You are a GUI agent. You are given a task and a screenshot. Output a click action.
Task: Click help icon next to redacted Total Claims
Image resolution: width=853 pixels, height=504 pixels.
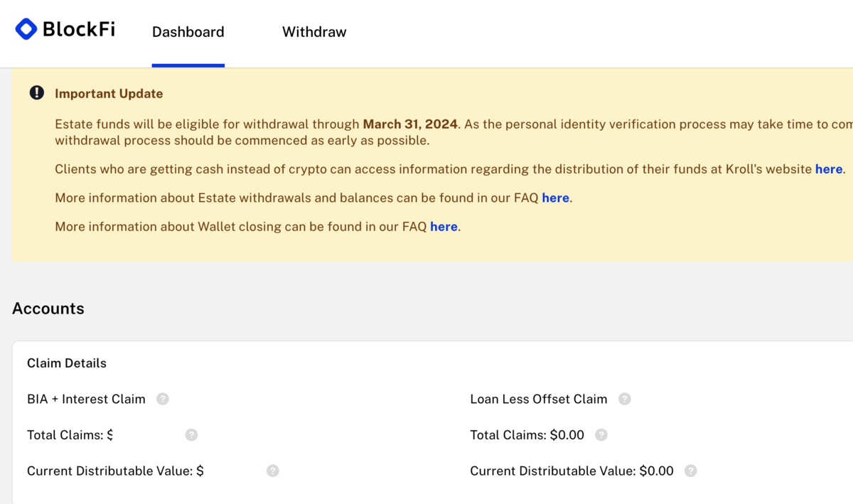click(x=191, y=434)
